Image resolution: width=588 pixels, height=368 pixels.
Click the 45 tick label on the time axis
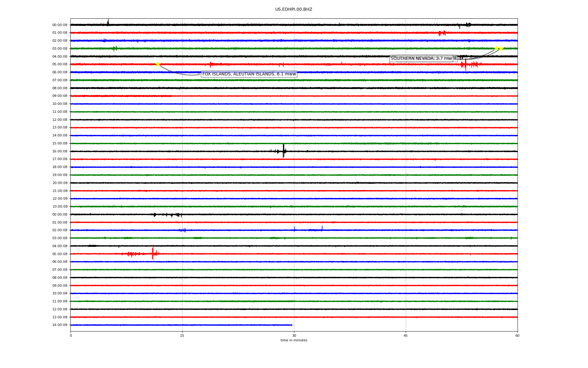coord(406,335)
